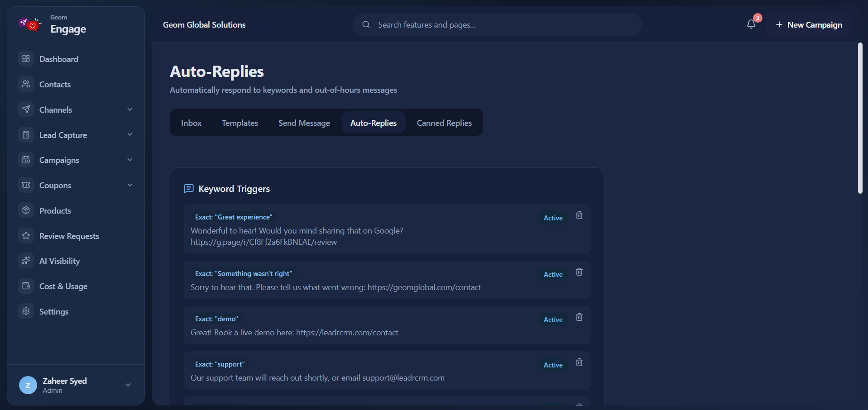Switch to the Templates tab
Image resolution: width=868 pixels, height=410 pixels.
[x=240, y=123]
